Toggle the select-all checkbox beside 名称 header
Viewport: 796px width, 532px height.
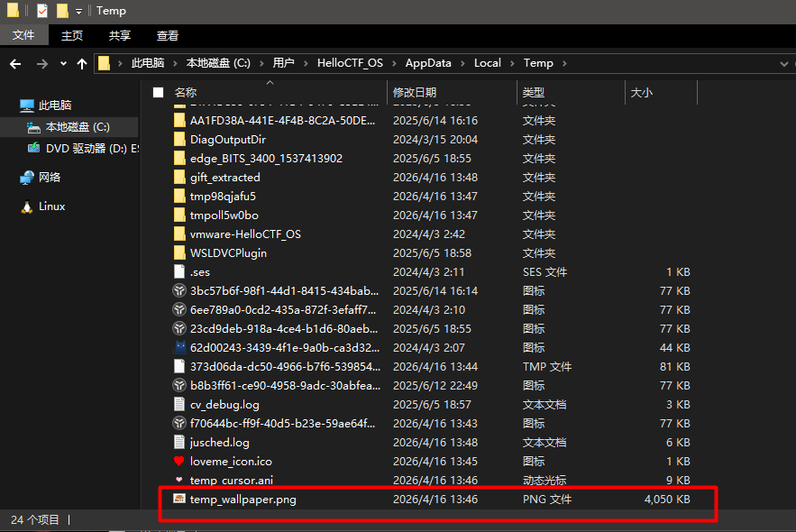159,93
